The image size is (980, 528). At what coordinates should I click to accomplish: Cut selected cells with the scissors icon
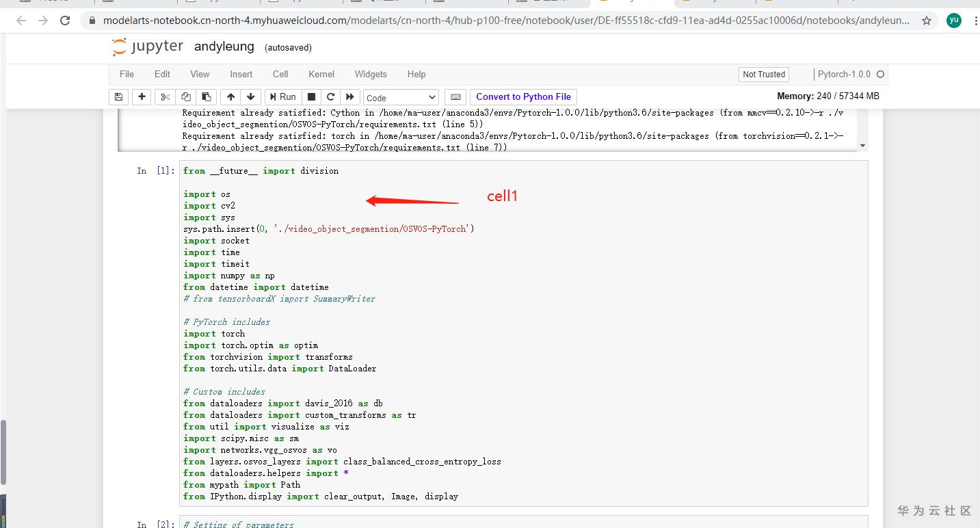tap(165, 97)
